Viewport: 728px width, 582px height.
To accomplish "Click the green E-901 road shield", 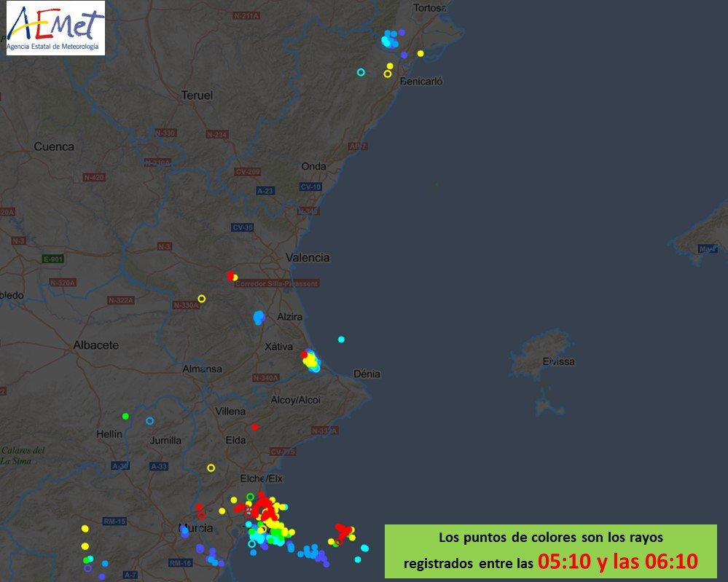I will 52,259.
